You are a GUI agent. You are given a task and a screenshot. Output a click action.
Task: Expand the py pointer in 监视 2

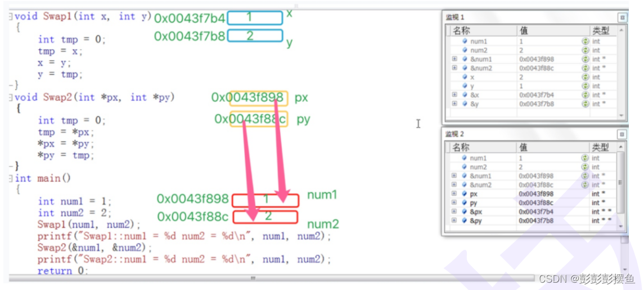tap(454, 203)
